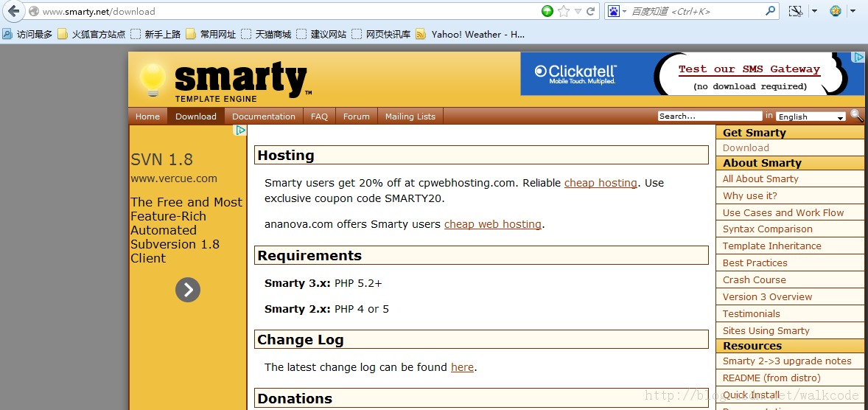Click the Smarty 2.x: PHP 4 or 5 text
Image resolution: width=868 pixels, height=410 pixels.
326,309
